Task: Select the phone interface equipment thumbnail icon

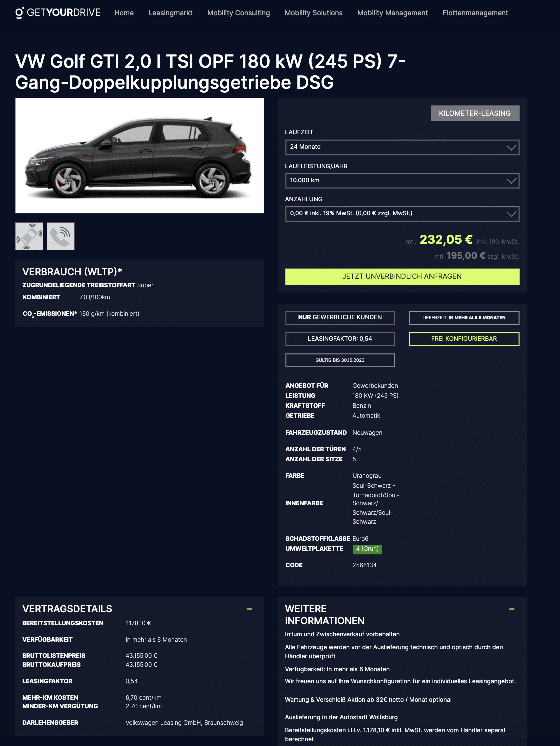Action: pos(61,236)
